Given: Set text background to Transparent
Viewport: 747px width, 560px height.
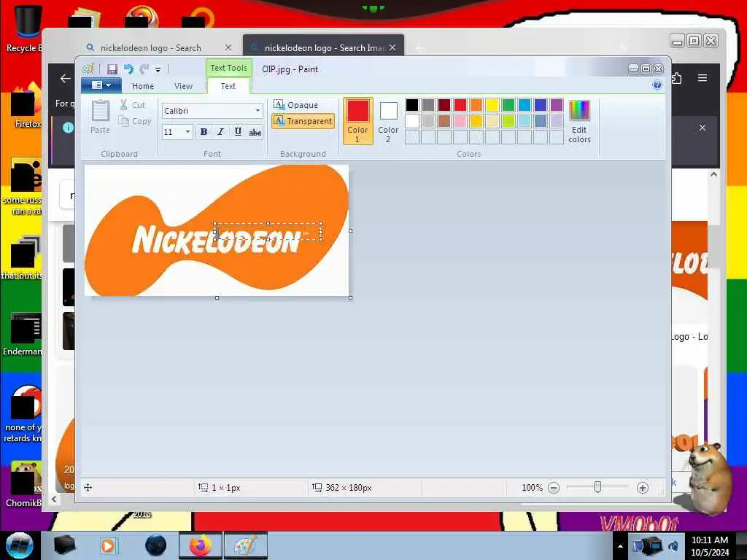Looking at the screenshot, I should (x=303, y=121).
